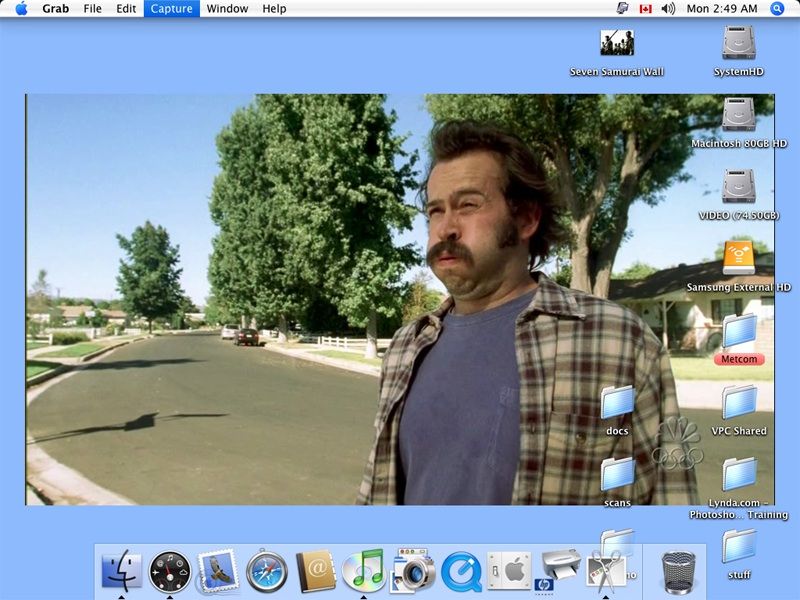Click the Finder icon in the Dock
This screenshot has height=600, width=800.
(x=121, y=571)
